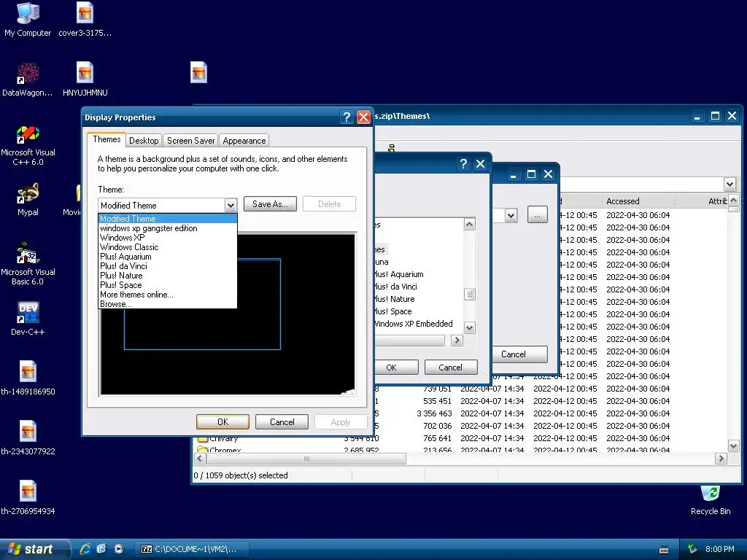The width and height of the screenshot is (747, 560).
Task: Open 7-Zip address bar dropdown
Action: coord(729,184)
